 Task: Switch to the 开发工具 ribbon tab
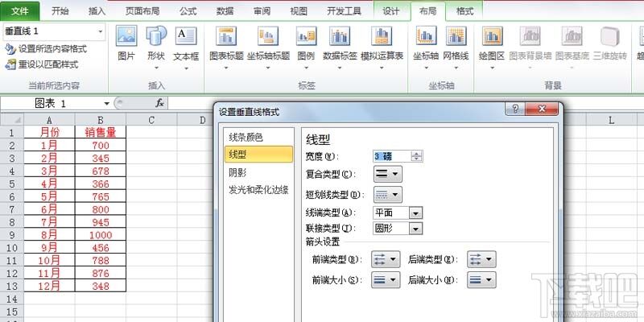pyautogui.click(x=344, y=11)
